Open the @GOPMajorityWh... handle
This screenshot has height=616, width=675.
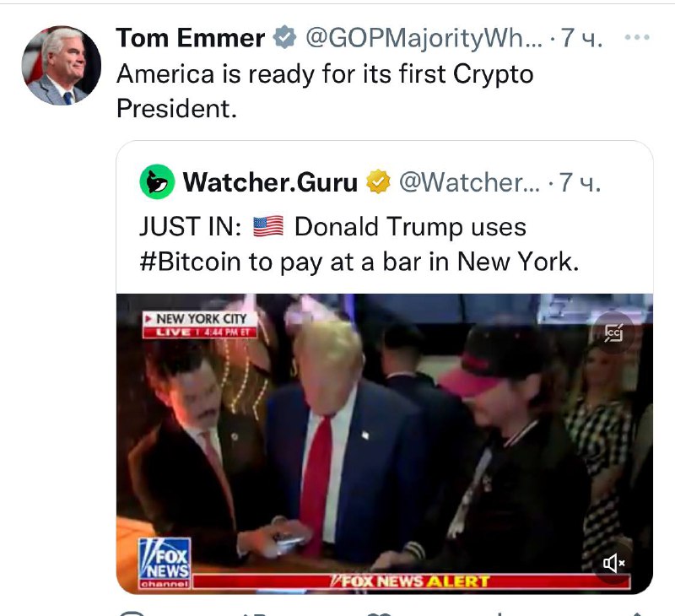[x=424, y=38]
